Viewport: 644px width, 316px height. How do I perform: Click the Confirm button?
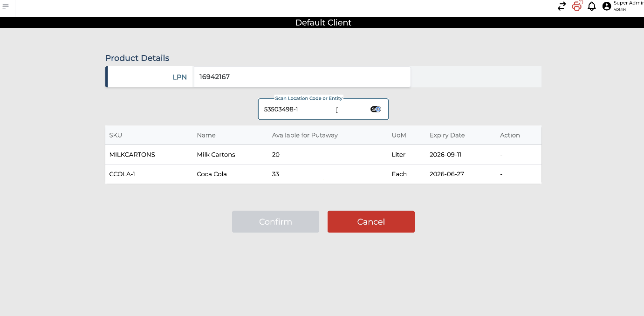pyautogui.click(x=275, y=222)
